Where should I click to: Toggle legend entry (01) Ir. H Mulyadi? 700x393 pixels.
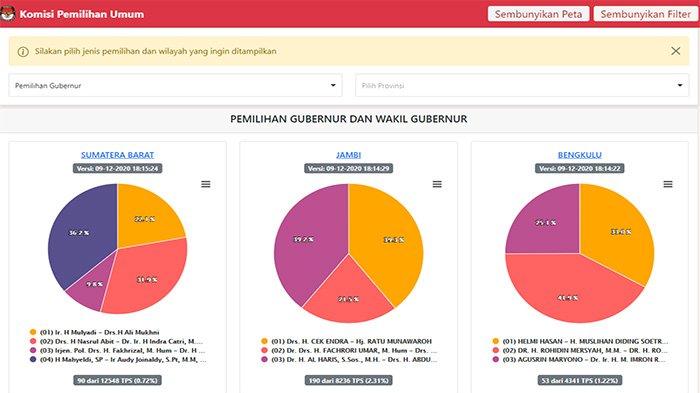95,332
